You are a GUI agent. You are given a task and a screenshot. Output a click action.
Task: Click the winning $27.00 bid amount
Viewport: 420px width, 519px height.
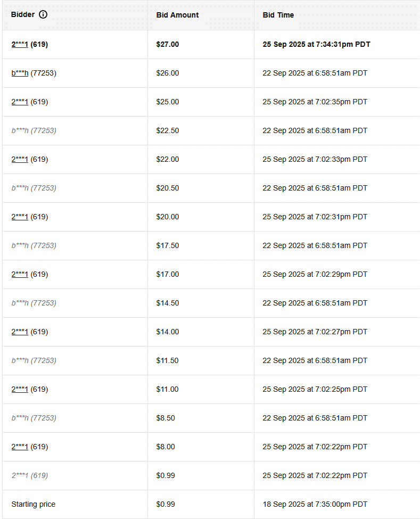pos(167,45)
